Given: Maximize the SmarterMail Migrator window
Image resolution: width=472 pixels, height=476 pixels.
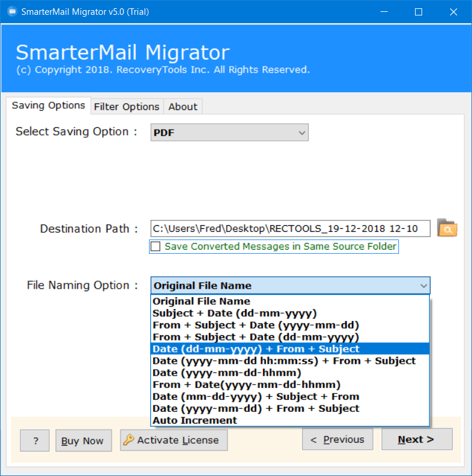Looking at the screenshot, I should pyautogui.click(x=419, y=12).
